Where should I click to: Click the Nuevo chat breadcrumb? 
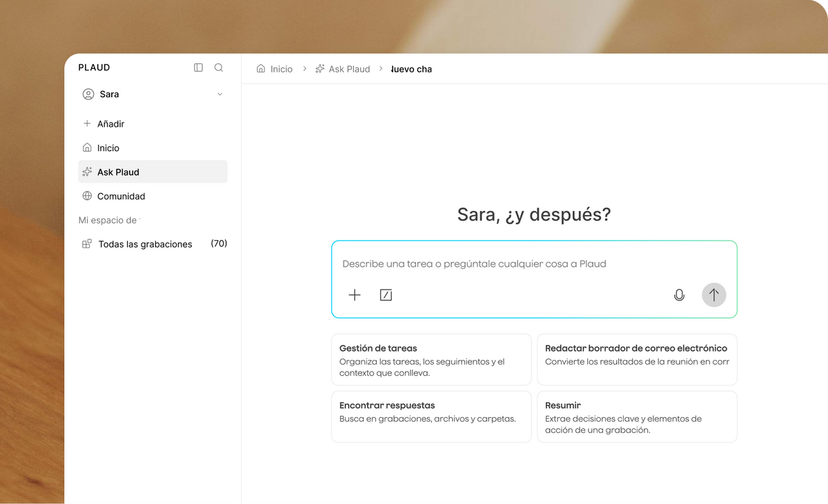[x=411, y=69]
